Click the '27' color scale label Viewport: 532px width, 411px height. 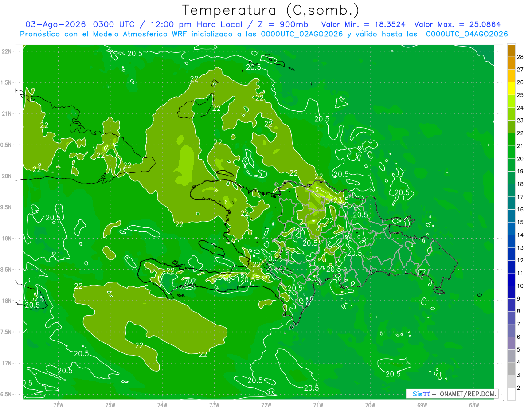coord(520,70)
